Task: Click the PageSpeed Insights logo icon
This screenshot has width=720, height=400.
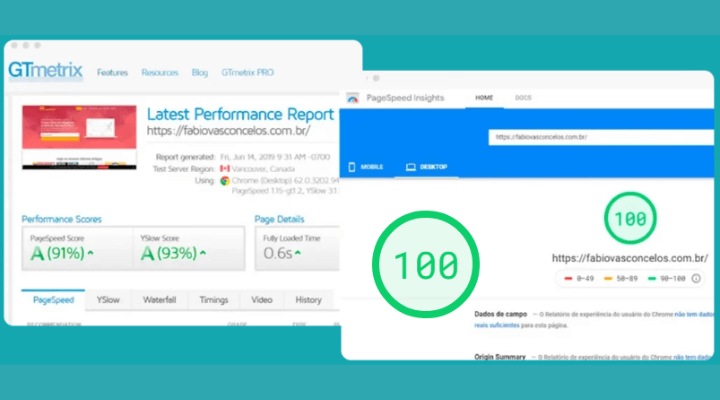Action: (353, 98)
